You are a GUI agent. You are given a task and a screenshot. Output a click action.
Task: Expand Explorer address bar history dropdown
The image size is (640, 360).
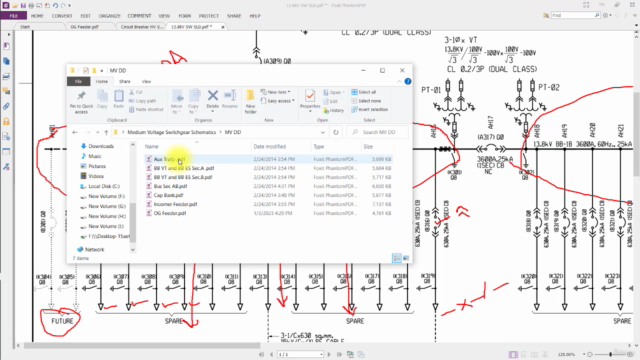(x=323, y=132)
